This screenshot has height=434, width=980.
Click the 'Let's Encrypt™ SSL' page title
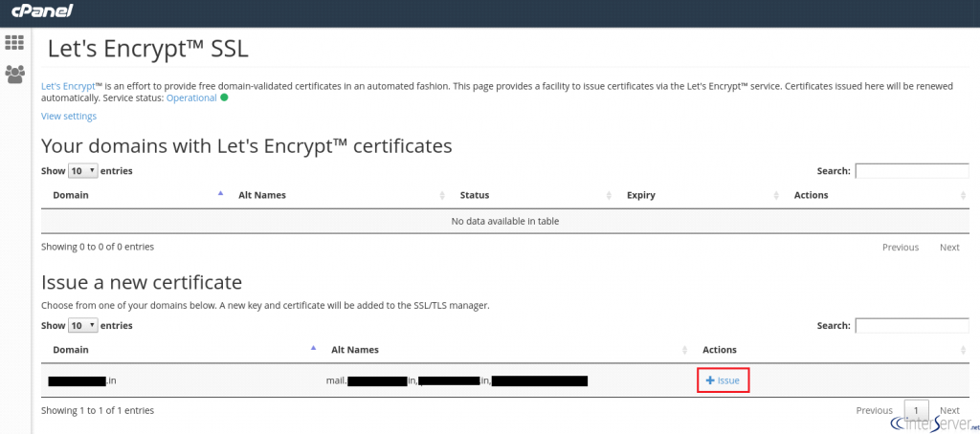[148, 50]
